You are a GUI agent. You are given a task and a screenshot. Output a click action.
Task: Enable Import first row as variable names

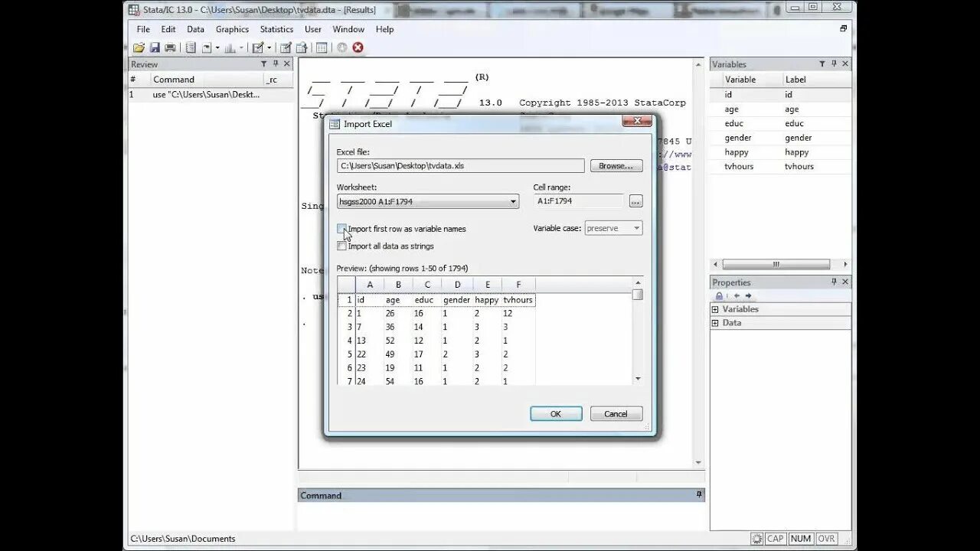coord(341,229)
